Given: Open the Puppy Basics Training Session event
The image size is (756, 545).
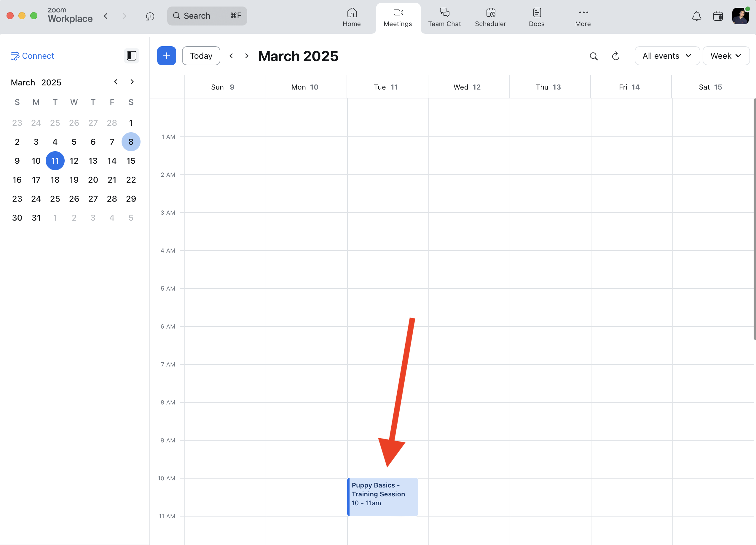Looking at the screenshot, I should pyautogui.click(x=383, y=497).
